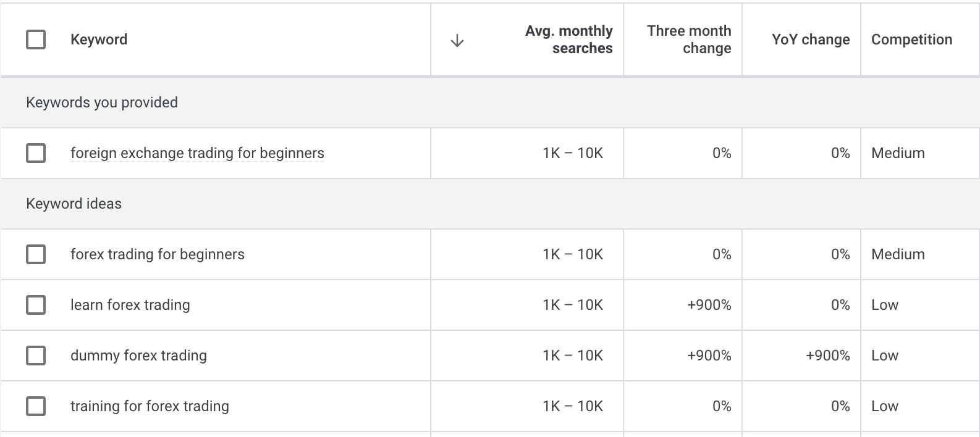Click the 'learn forex trading' keyword text
Image resolution: width=980 pixels, height=437 pixels.
point(130,305)
